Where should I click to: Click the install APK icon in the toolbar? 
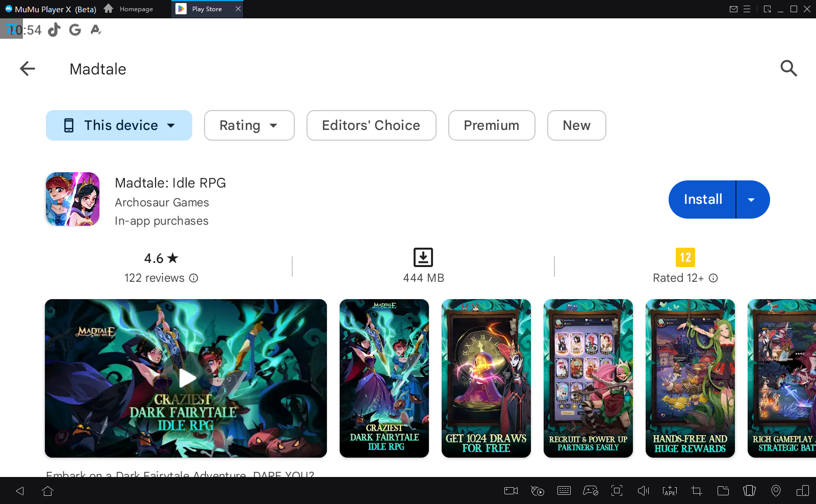click(670, 491)
